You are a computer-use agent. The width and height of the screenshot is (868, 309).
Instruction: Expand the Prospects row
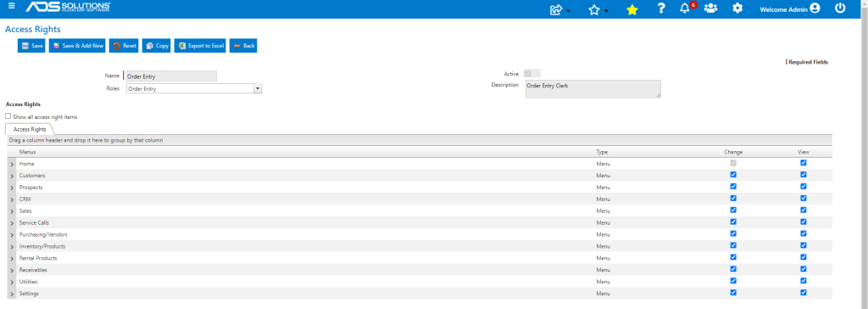[x=12, y=188]
